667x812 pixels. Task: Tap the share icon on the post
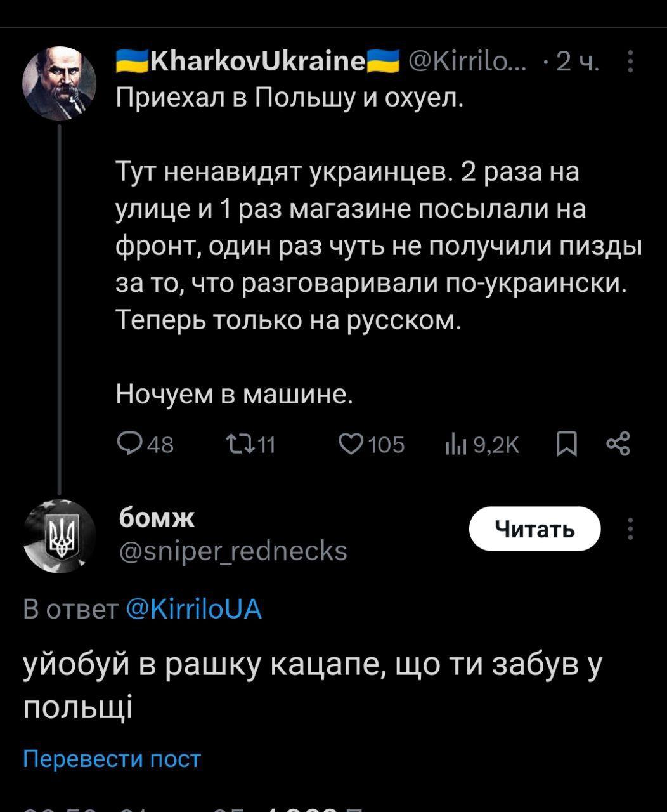pyautogui.click(x=618, y=444)
